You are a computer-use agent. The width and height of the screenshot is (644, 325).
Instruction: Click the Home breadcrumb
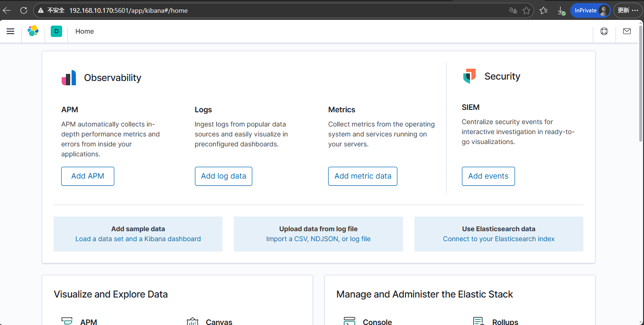[84, 31]
